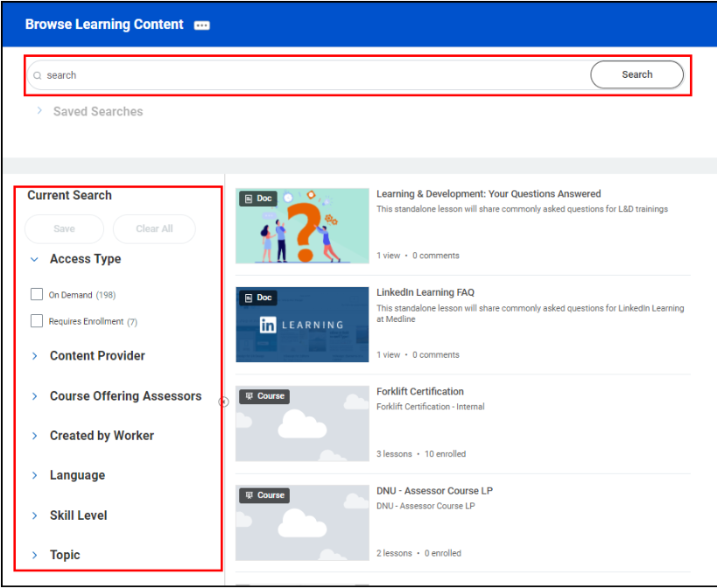Screen dimensions: 717x588
Task: Expand the Content Provider filter section
Action: tap(34, 356)
